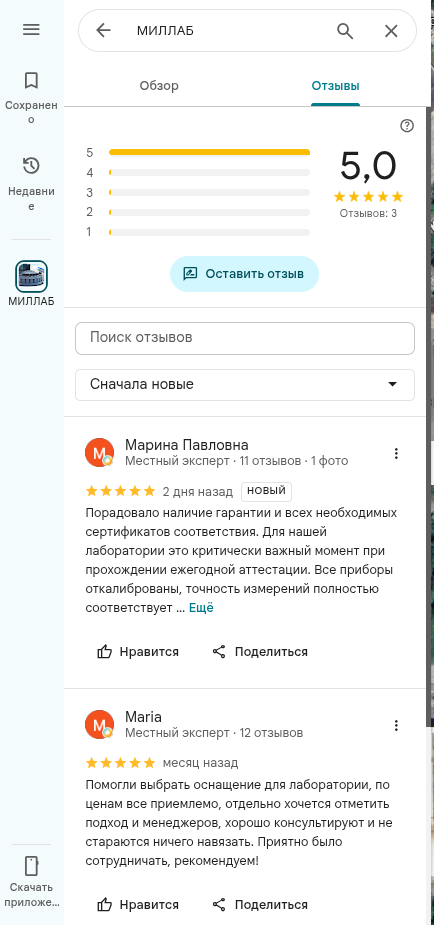
Task: Open the hamburger main menu
Action: 31,29
